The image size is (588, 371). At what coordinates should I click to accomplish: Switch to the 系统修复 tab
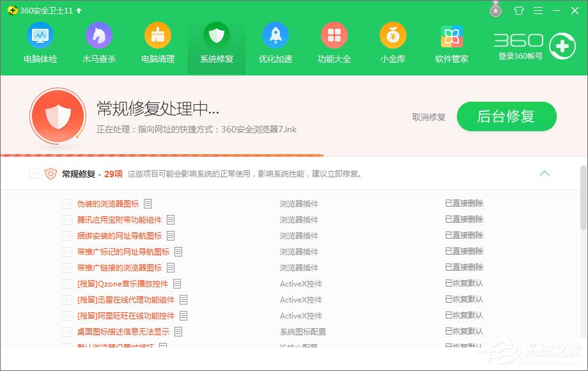(217, 43)
